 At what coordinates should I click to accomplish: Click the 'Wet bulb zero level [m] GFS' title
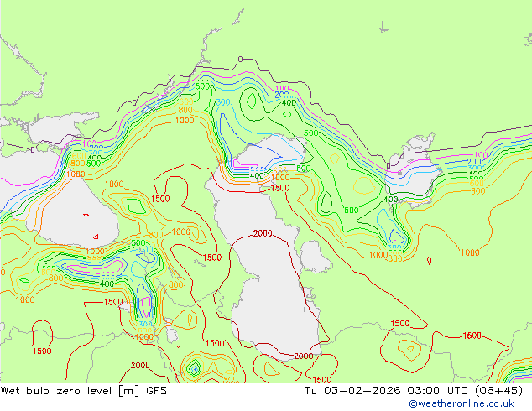[x=84, y=391]
